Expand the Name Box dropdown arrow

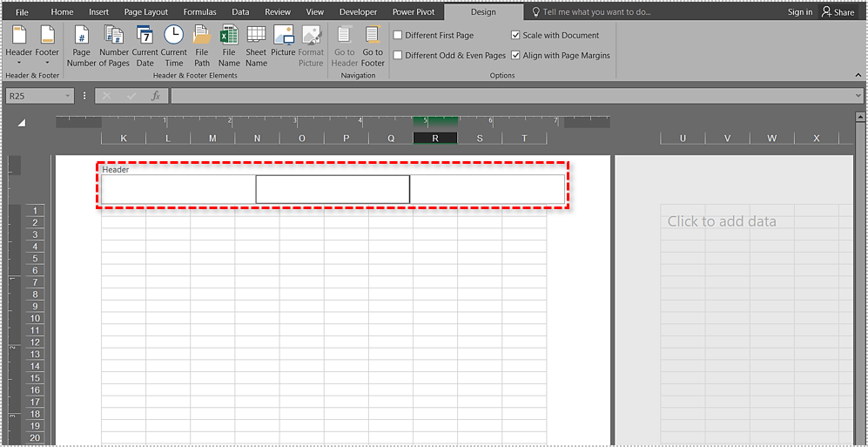(68, 96)
